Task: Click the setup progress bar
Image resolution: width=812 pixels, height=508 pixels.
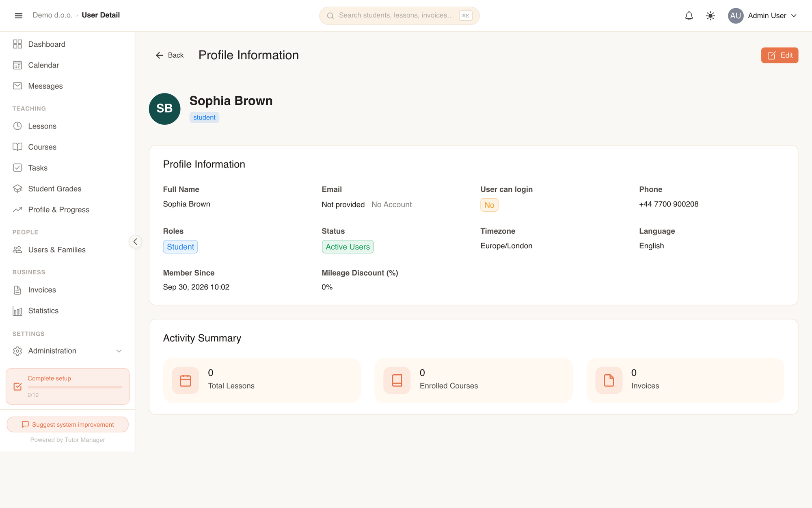Action: point(75,387)
